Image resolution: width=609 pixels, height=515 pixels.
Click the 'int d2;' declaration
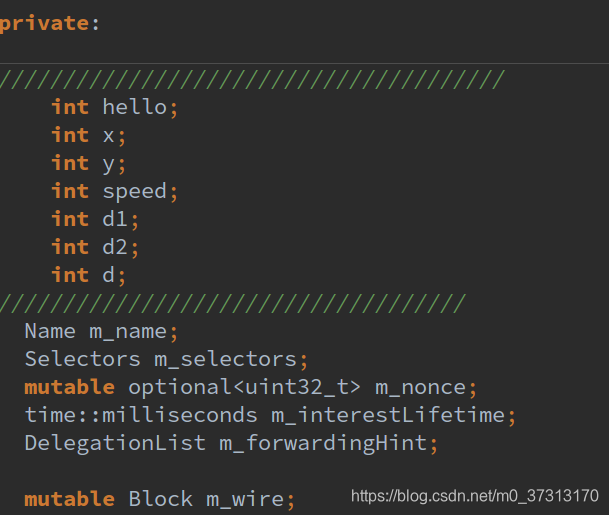pos(95,247)
